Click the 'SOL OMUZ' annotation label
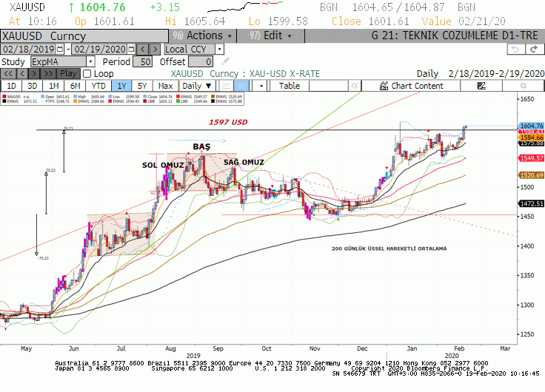545x392 pixels. click(163, 165)
